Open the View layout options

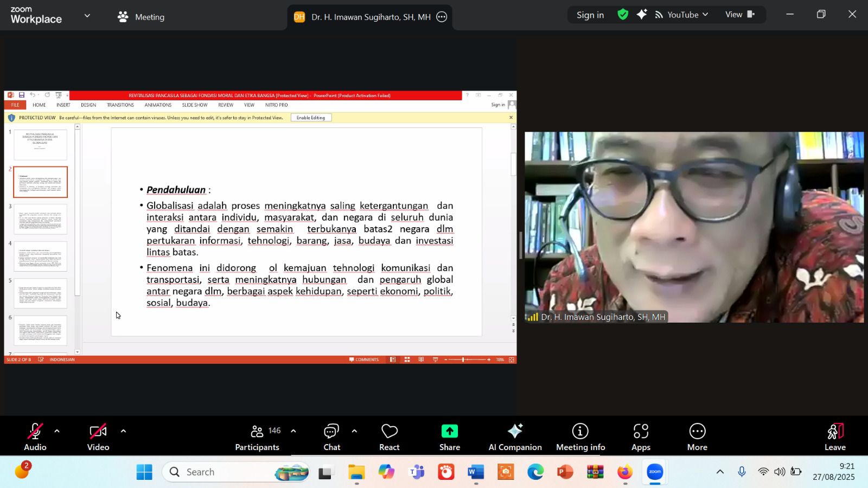click(740, 15)
